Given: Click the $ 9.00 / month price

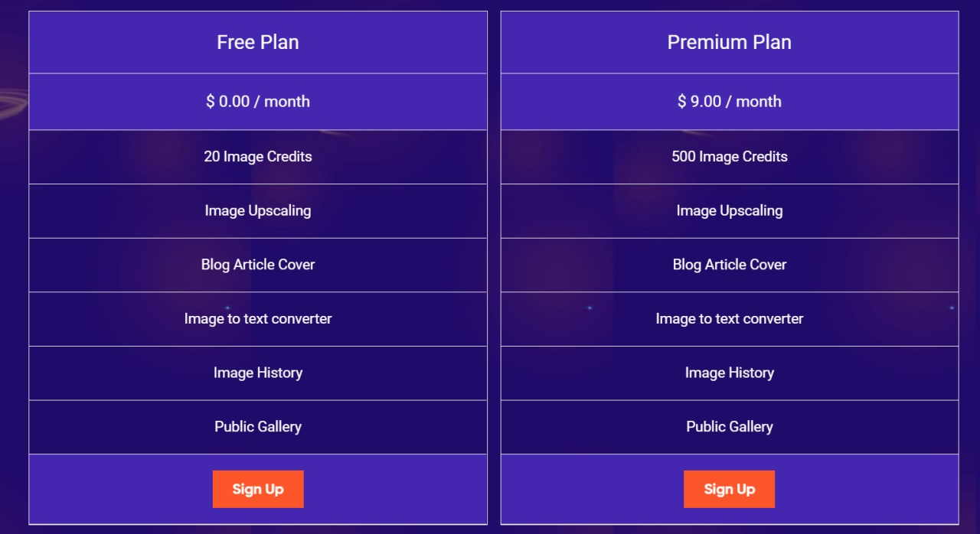Looking at the screenshot, I should pyautogui.click(x=730, y=102).
